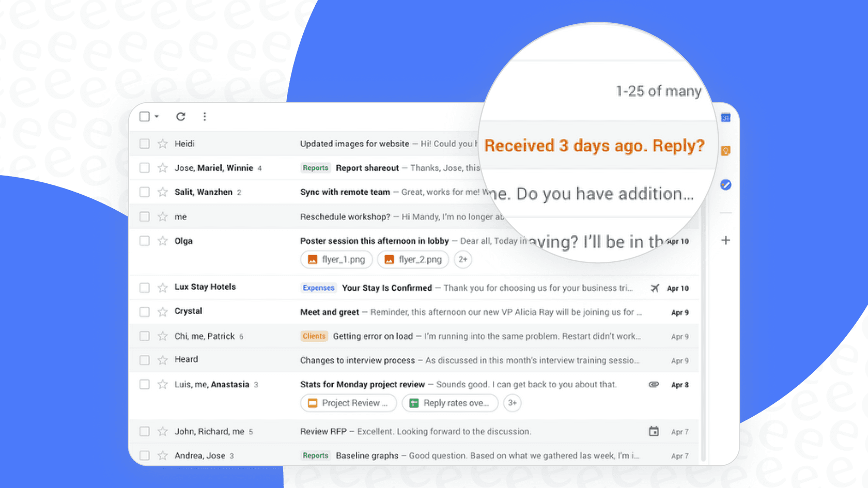Viewport: 868px width, 488px height.
Task: Star the email from Heidi
Action: pyautogui.click(x=163, y=144)
